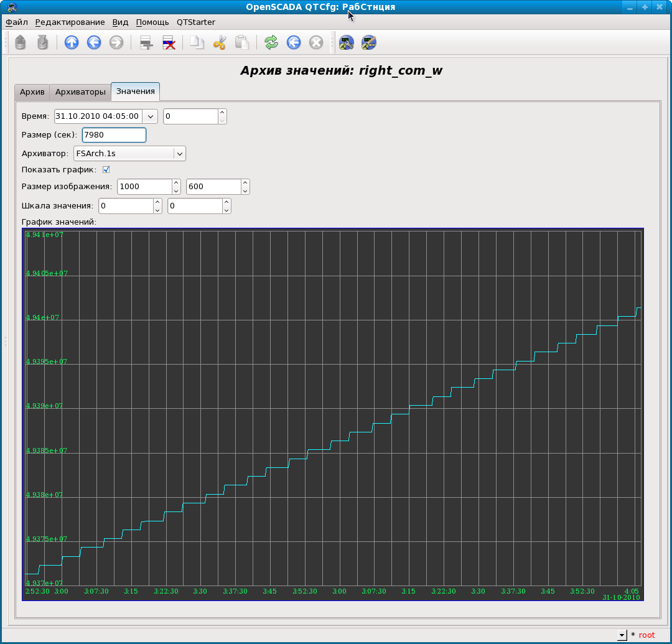Open the 'Время' date-time dropdown arrow

(150, 116)
